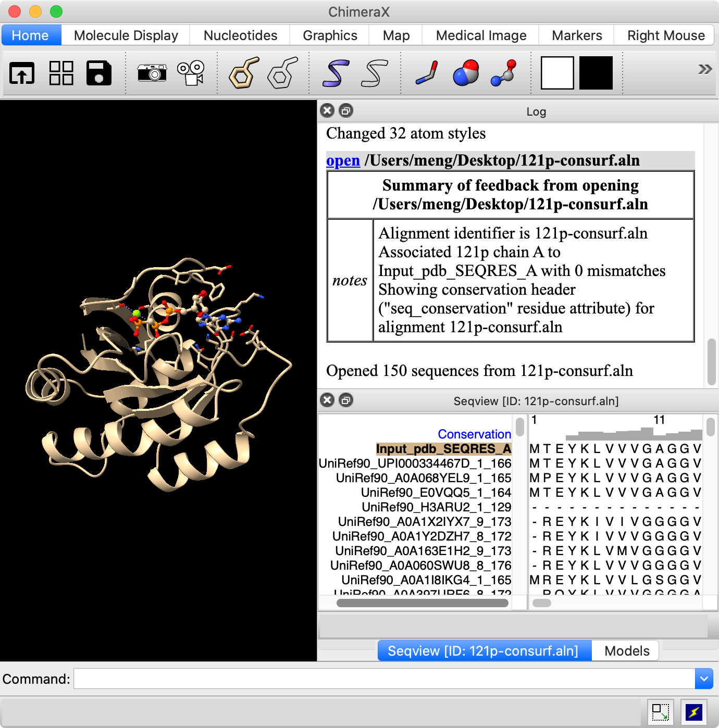Expand the toolbar overflow chevron
Image resolution: width=719 pixels, height=728 pixels.
pos(704,69)
